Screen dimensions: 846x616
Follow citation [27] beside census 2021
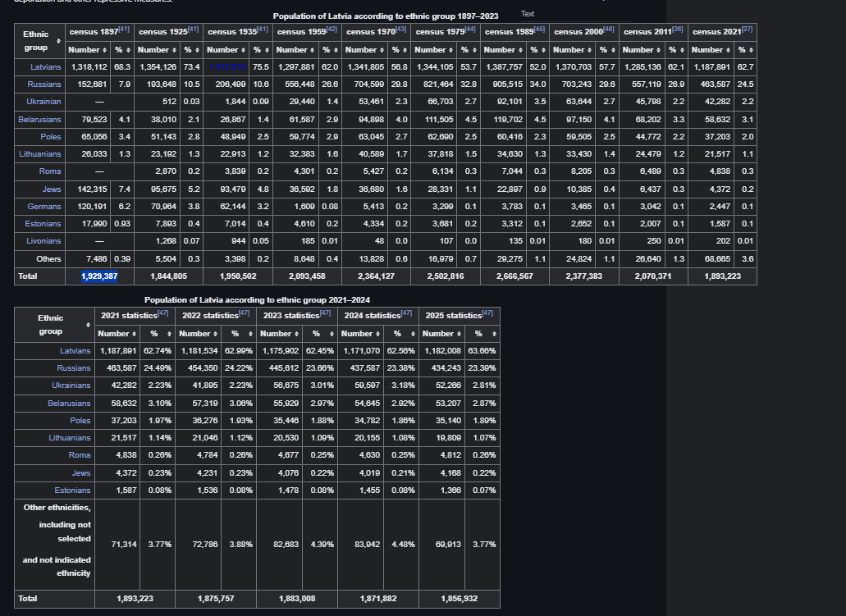point(747,30)
